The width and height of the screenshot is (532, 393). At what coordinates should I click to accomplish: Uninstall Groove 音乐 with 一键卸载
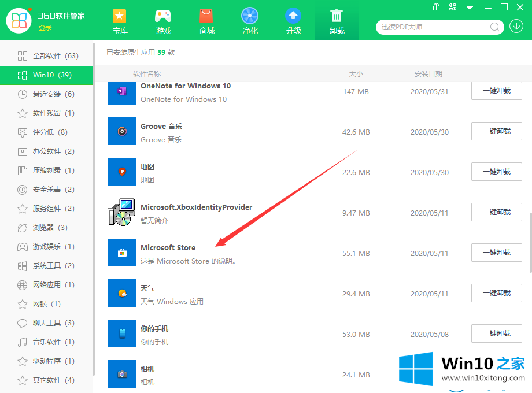pos(496,131)
